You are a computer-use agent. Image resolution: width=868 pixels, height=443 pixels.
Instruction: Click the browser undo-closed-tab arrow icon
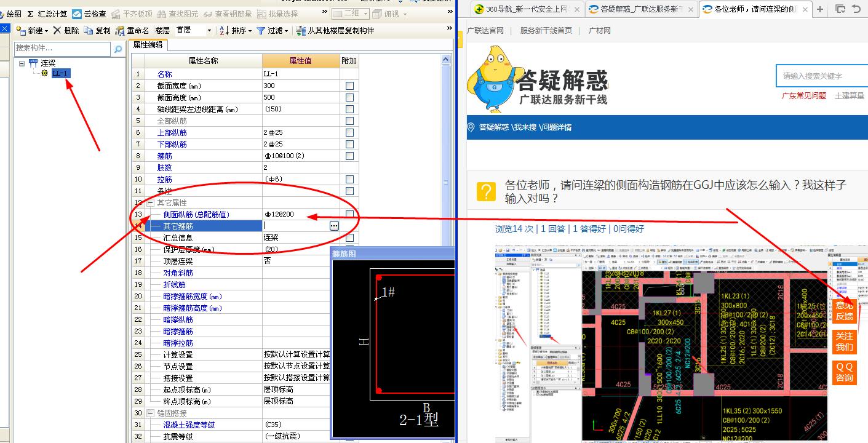pyautogui.click(x=856, y=9)
